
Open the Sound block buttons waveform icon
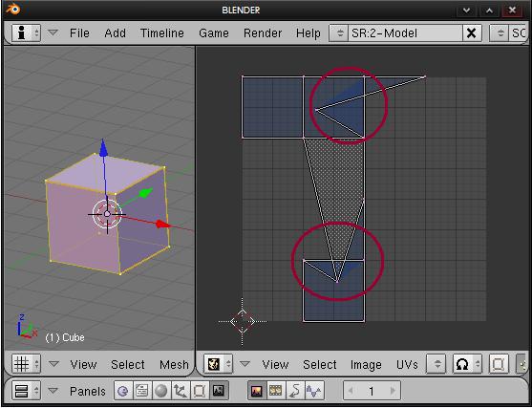click(314, 391)
